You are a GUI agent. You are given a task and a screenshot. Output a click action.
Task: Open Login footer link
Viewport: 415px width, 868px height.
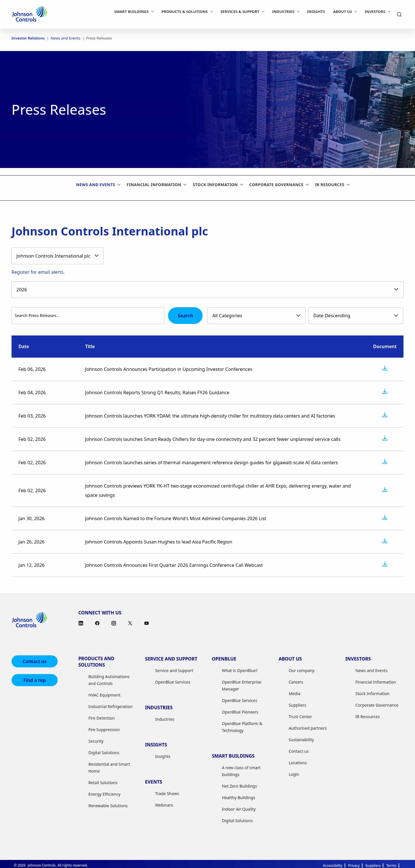pyautogui.click(x=294, y=774)
